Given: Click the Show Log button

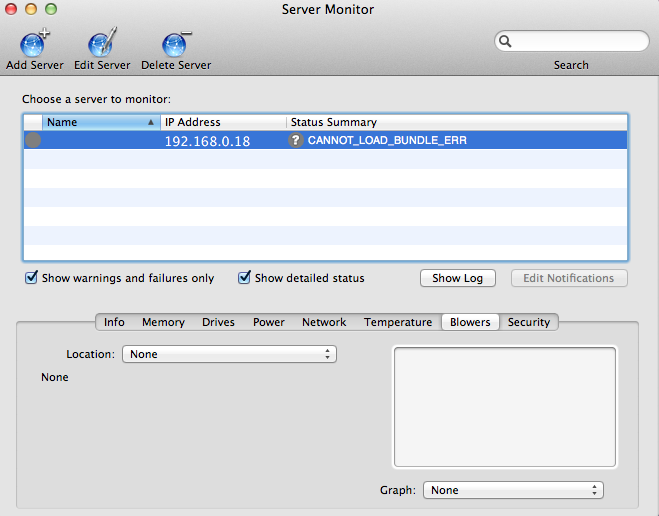Looking at the screenshot, I should click(458, 278).
